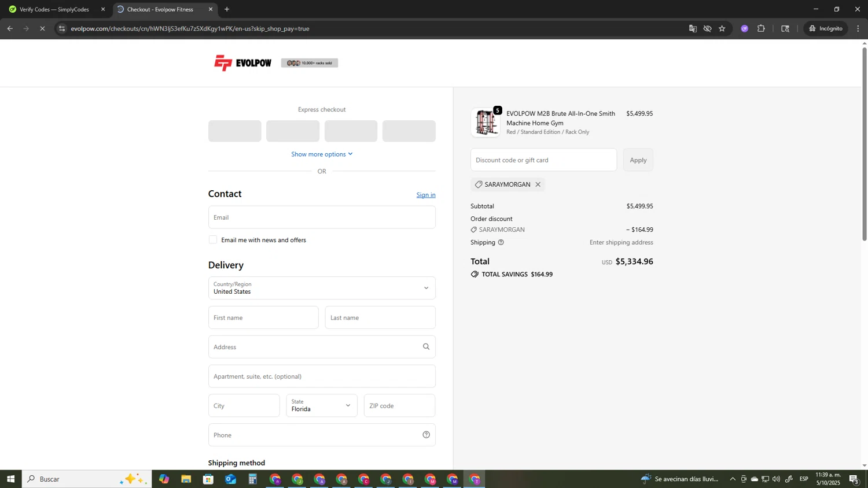Open the network tray icon

coord(766,479)
